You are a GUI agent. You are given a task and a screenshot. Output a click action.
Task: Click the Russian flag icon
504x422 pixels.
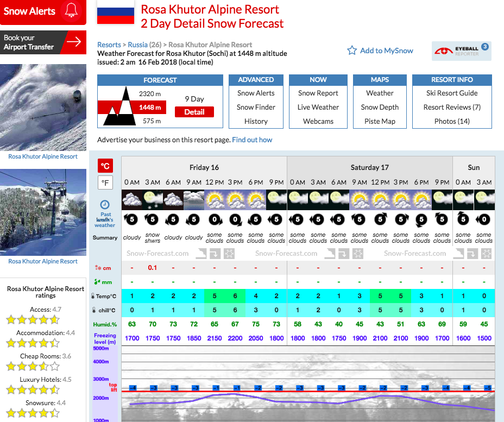(116, 12)
